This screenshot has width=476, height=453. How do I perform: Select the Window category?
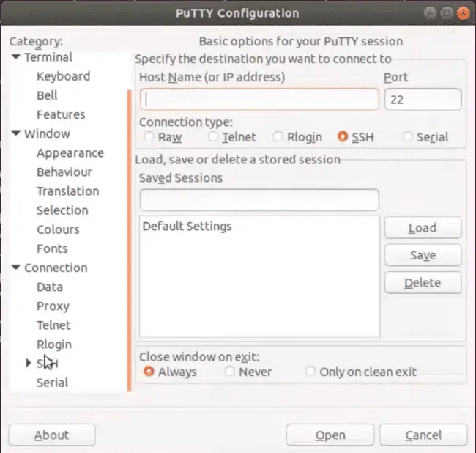47,133
